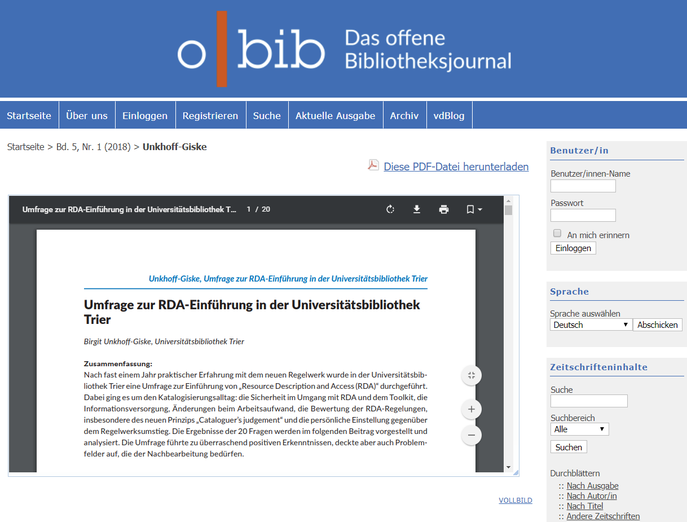Click Diese PDF-Datei herunterladen link
Viewport: 687px width, 522px height.
pos(456,167)
